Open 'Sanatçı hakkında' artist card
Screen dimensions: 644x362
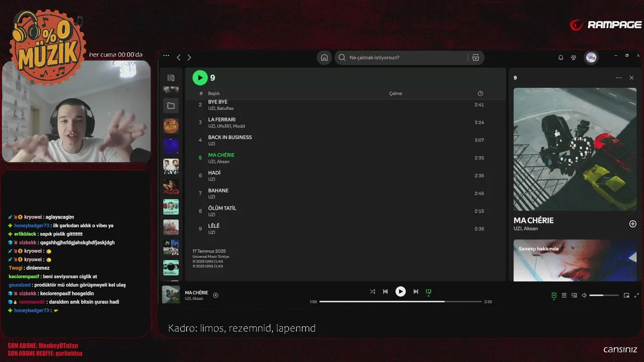point(575,260)
